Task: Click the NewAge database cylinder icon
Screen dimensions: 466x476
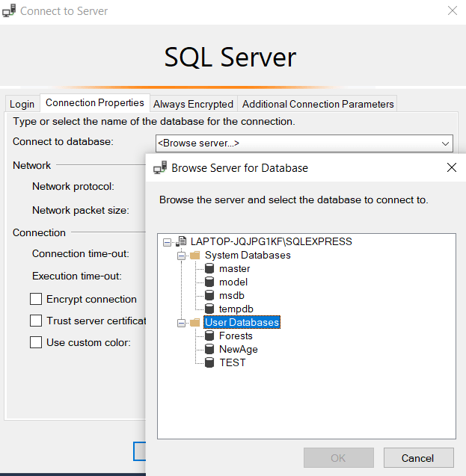Action: coord(209,350)
